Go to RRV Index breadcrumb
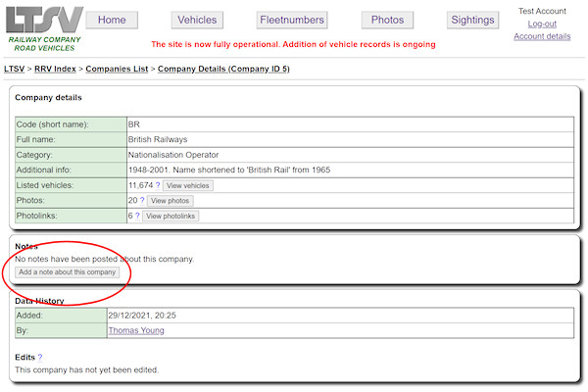Image resolution: width=588 pixels, height=392 pixels. (x=56, y=69)
